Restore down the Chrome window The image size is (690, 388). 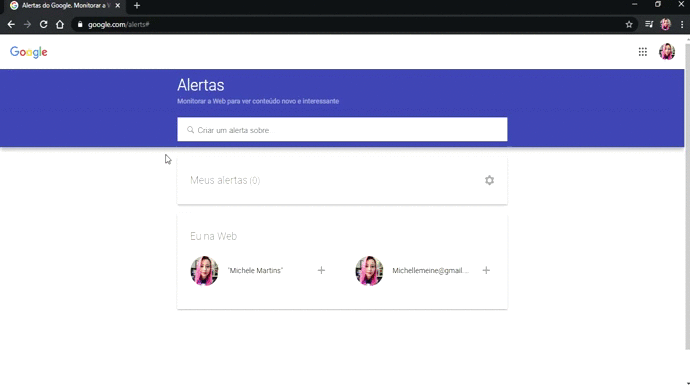(657, 4)
